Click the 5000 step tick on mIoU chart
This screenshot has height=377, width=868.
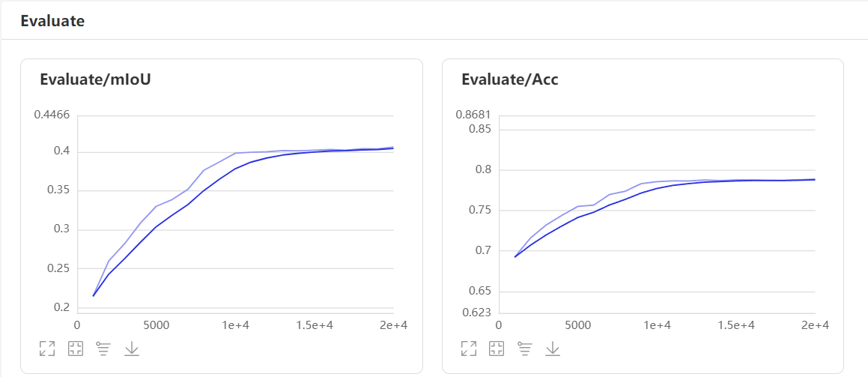(156, 325)
